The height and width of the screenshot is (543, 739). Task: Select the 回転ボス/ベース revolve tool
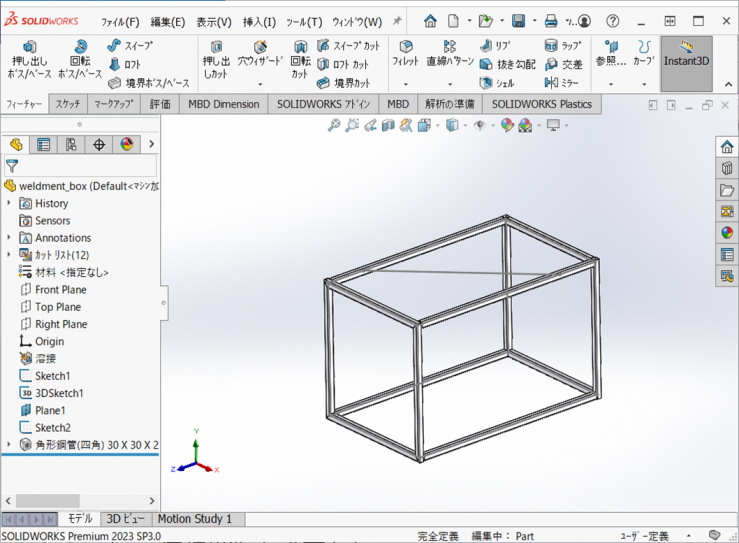80,61
